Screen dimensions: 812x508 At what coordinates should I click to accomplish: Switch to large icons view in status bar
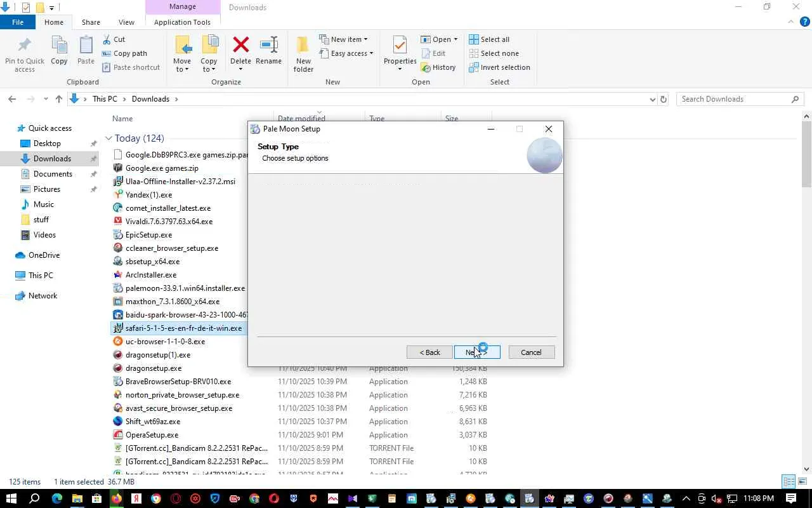[802, 482]
